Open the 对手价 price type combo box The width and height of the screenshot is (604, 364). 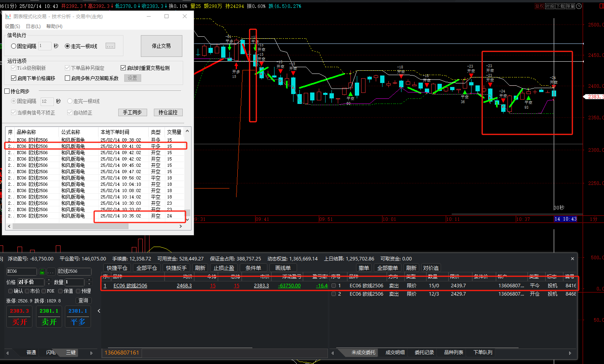[x=31, y=282]
